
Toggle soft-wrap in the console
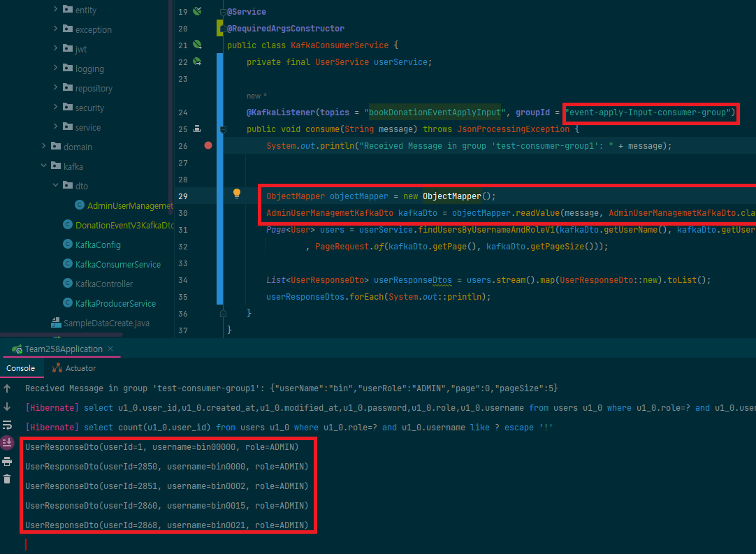[7, 425]
